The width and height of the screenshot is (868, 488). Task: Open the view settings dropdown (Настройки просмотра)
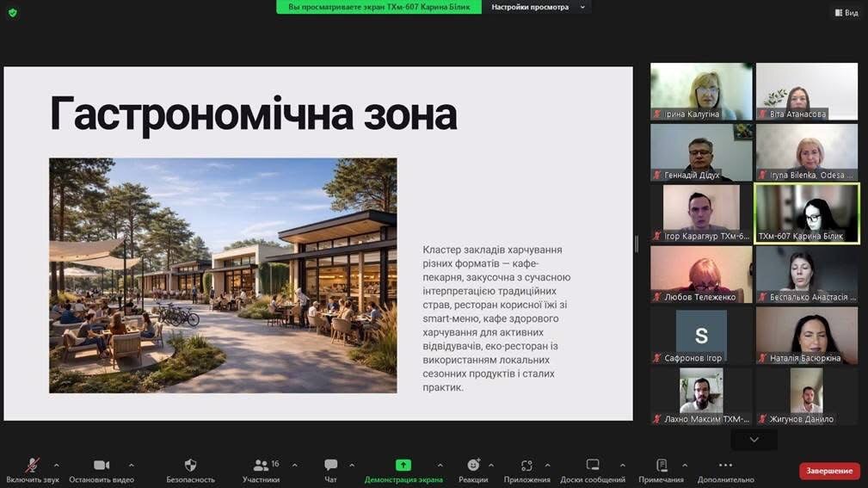point(536,7)
